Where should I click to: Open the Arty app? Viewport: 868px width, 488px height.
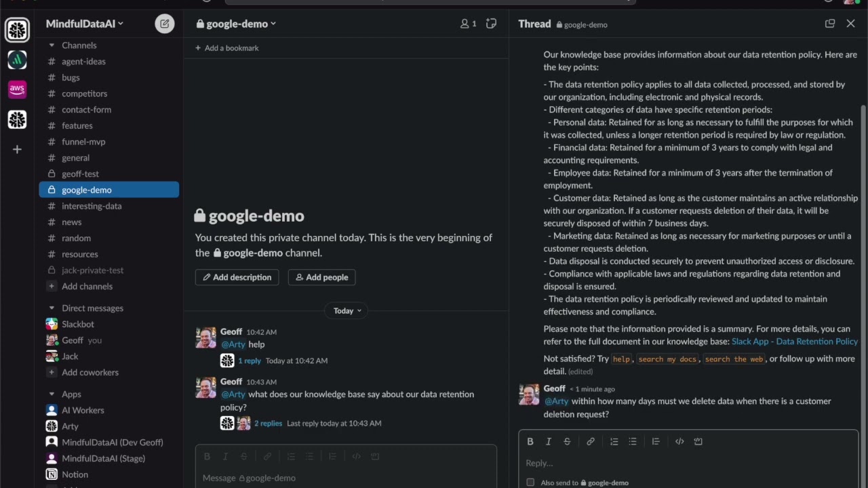(x=109, y=426)
